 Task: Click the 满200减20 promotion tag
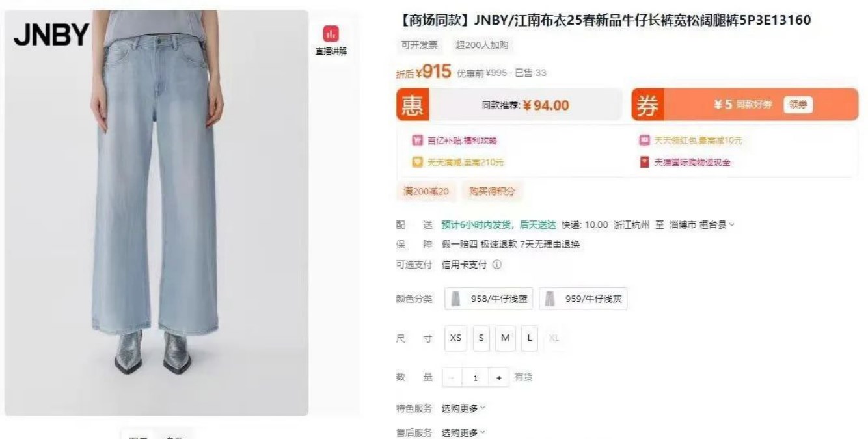tap(426, 191)
